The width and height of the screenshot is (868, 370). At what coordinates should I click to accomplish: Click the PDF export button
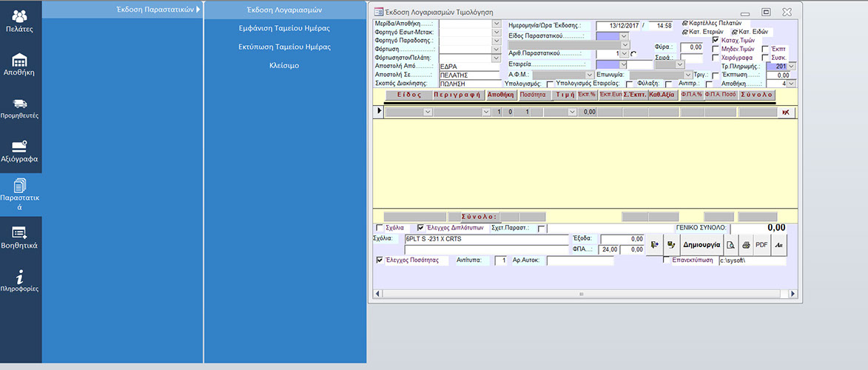pyautogui.click(x=761, y=244)
